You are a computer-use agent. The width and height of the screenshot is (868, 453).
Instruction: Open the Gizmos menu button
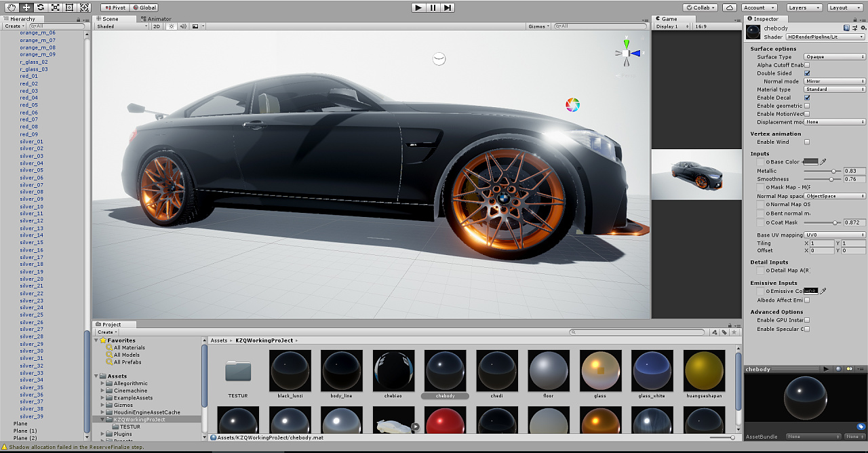point(539,26)
